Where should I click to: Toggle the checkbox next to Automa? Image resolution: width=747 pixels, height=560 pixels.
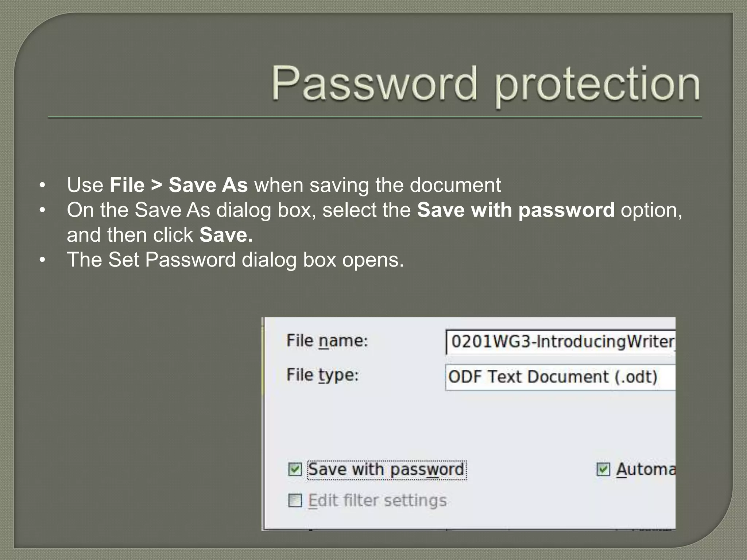603,469
